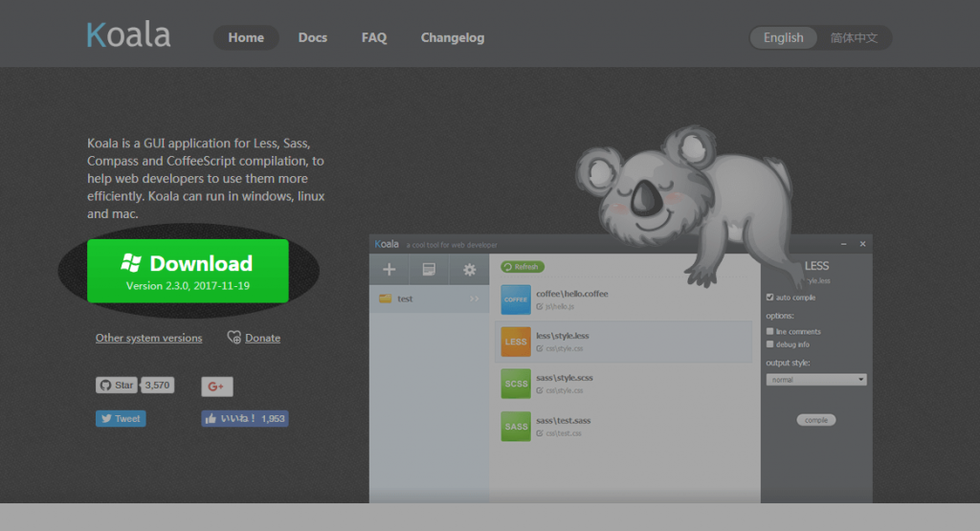
Task: Go to the Docs page
Action: [313, 37]
